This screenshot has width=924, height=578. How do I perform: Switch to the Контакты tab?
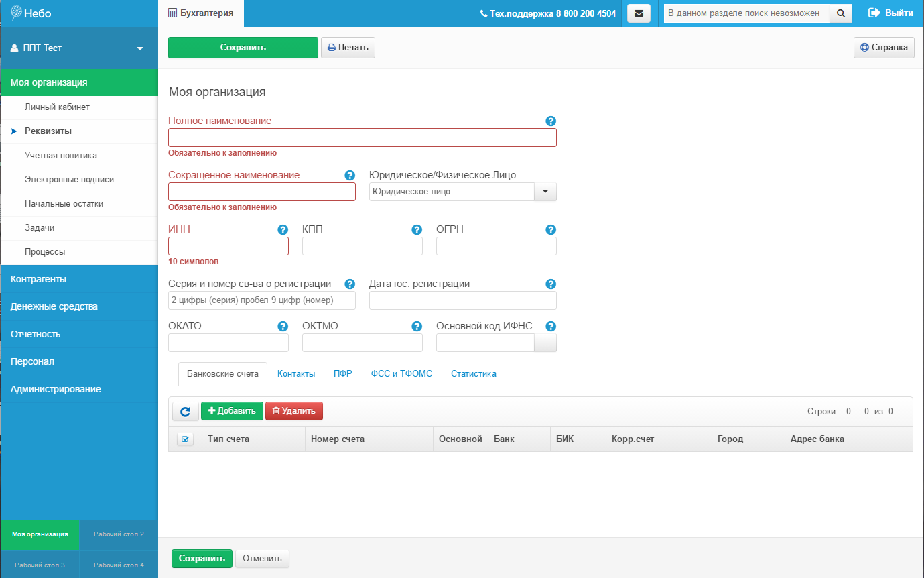pos(296,374)
